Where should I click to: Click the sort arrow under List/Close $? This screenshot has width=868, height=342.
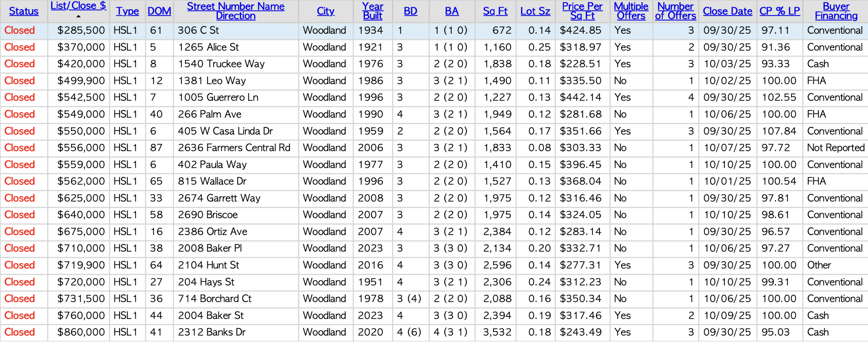click(78, 17)
